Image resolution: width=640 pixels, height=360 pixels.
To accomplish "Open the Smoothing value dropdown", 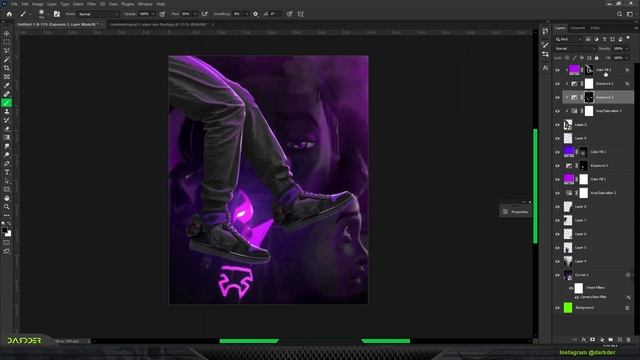I will point(247,14).
